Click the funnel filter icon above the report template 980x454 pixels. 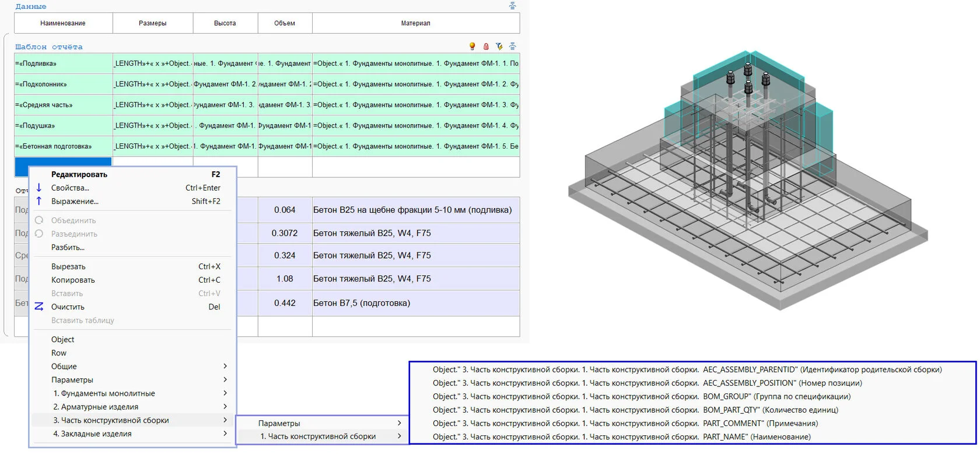click(499, 47)
